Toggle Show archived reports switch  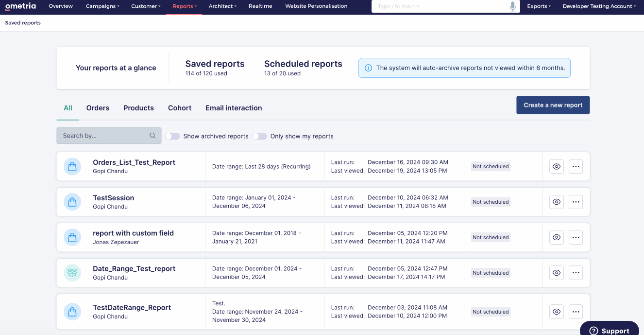[x=172, y=136]
